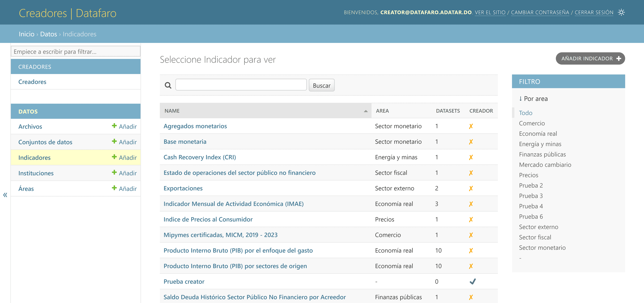This screenshot has width=644, height=303.
Task: Open Instituciones in the sidebar
Action: tap(36, 173)
